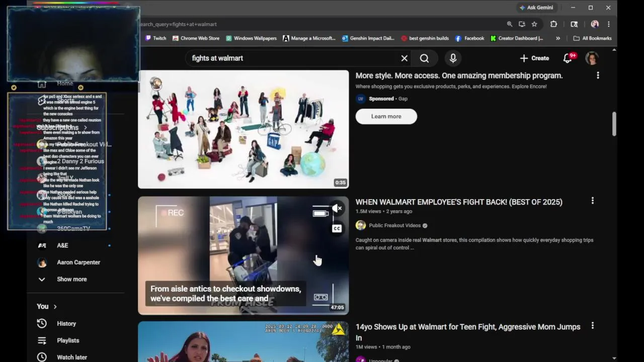Open options for Walmart employees video
The height and width of the screenshot is (362, 644).
pyautogui.click(x=593, y=201)
